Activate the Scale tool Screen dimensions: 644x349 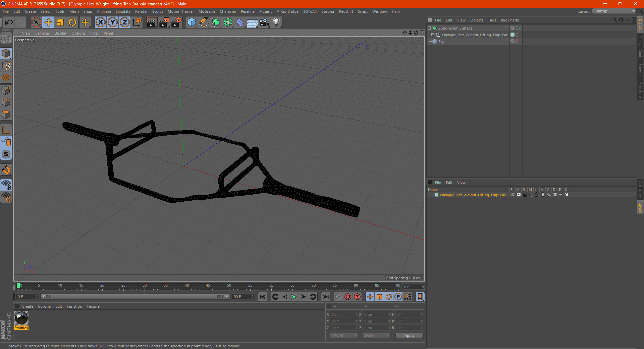point(60,22)
